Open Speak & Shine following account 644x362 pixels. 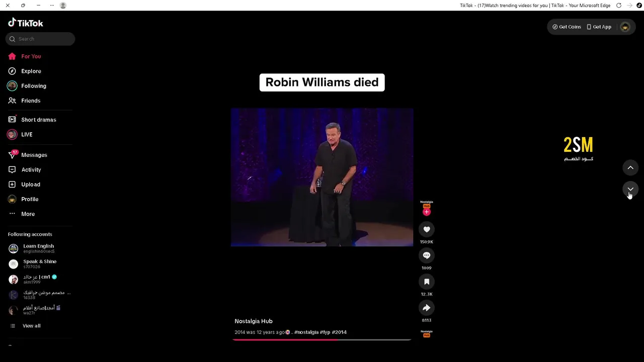[x=40, y=264]
